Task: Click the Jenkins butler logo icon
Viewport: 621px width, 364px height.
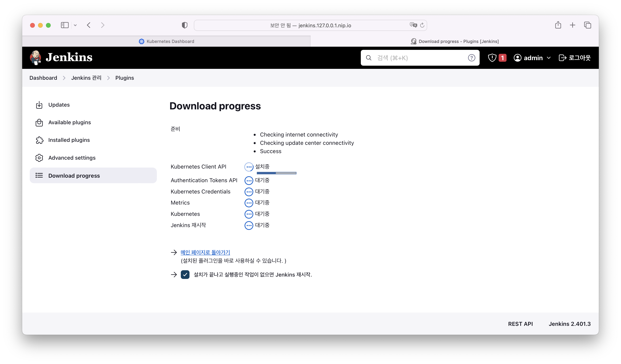Action: (x=36, y=58)
